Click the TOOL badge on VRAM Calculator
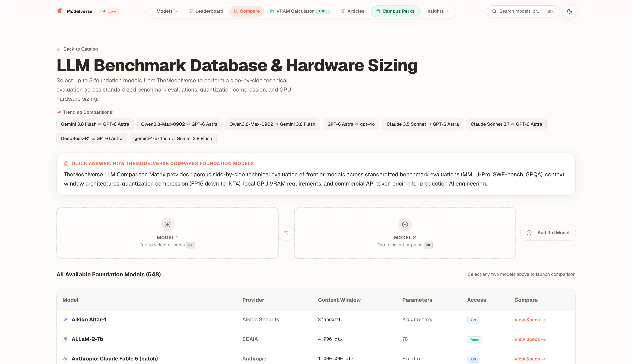This screenshot has width=632, height=364. click(323, 11)
